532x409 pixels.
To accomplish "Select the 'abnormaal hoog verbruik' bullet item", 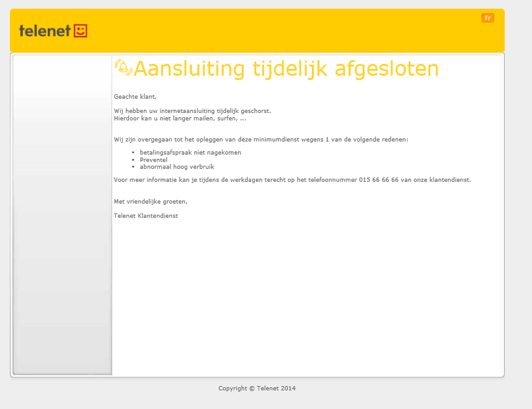I will 177,167.
